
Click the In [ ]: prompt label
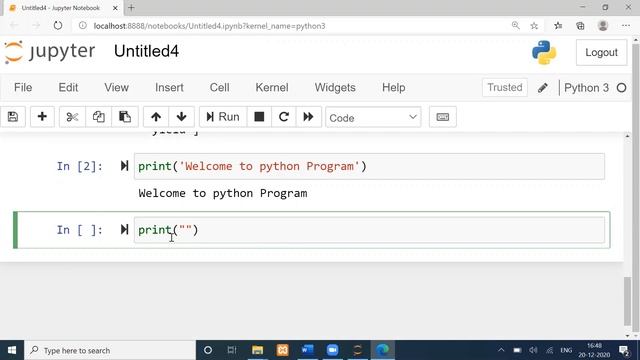tap(80, 230)
